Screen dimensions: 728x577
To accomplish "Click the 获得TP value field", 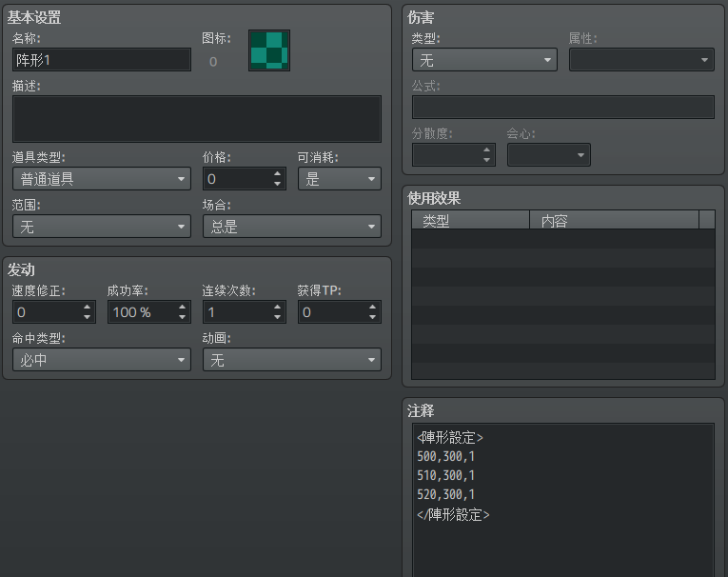I will (x=332, y=312).
